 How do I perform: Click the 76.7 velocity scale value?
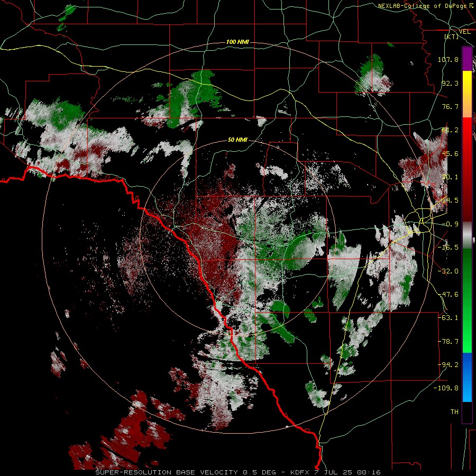coord(450,106)
